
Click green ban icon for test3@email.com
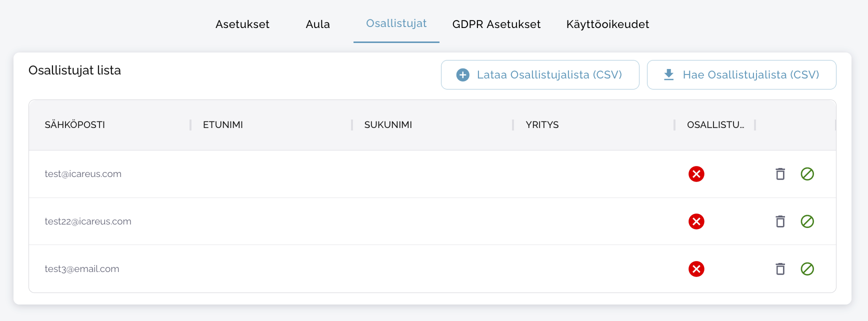click(x=807, y=269)
